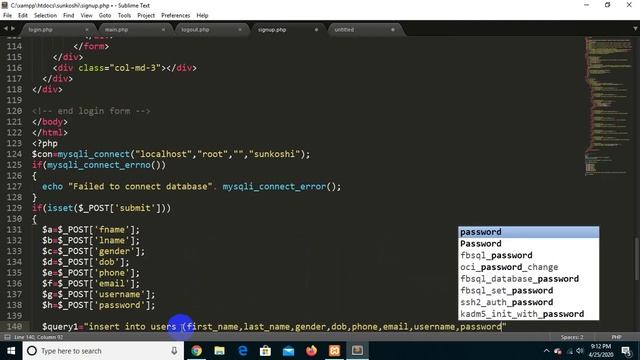Click line number 129 in gutter
The width and height of the screenshot is (640, 360).
tap(14, 208)
